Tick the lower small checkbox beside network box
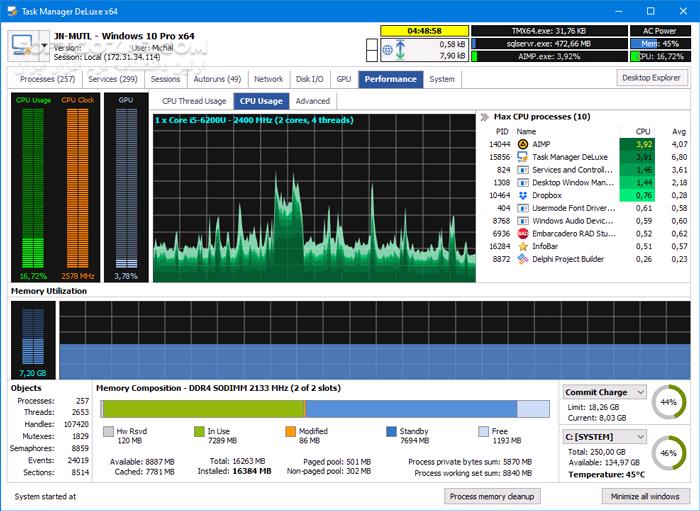Screen dimensions: 700x511 pyautogui.click(x=371, y=56)
